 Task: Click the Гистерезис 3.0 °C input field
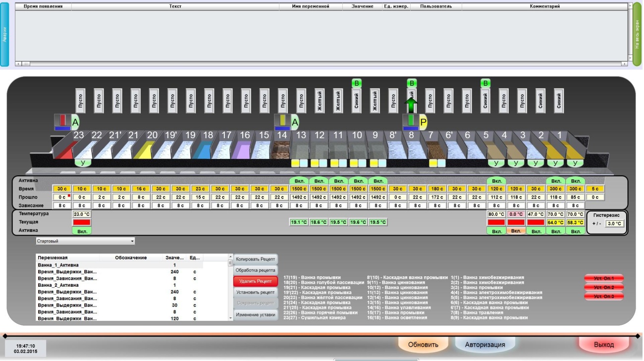tap(614, 223)
